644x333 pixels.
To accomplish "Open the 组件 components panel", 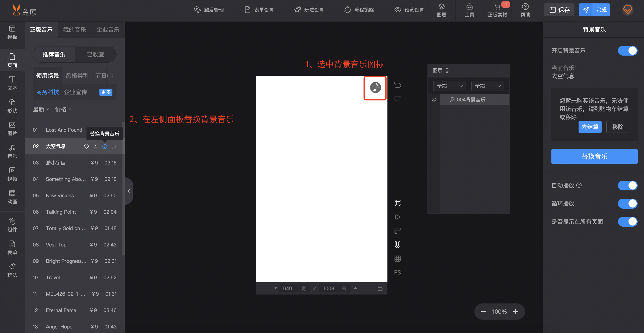I will point(12,225).
